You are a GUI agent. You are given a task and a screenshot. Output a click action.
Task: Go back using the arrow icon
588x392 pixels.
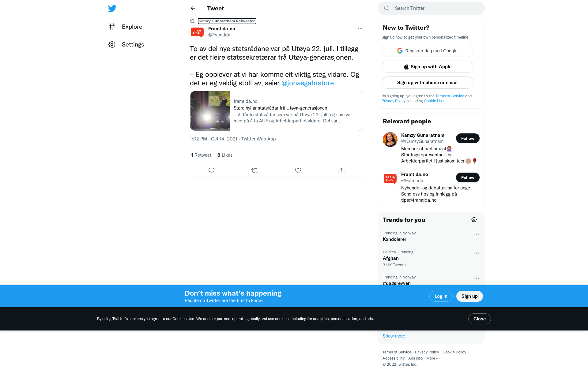click(x=193, y=8)
